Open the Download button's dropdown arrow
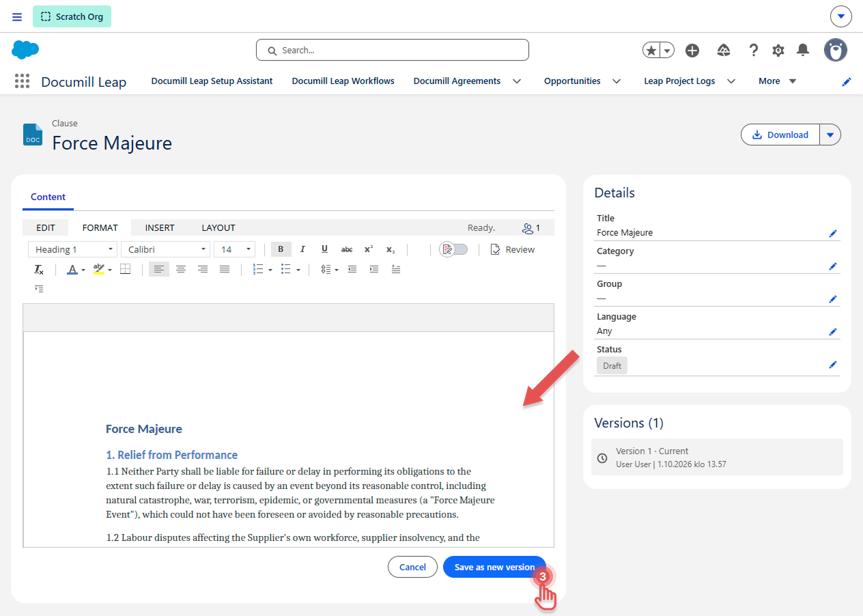This screenshot has height=616, width=863. tap(830, 135)
